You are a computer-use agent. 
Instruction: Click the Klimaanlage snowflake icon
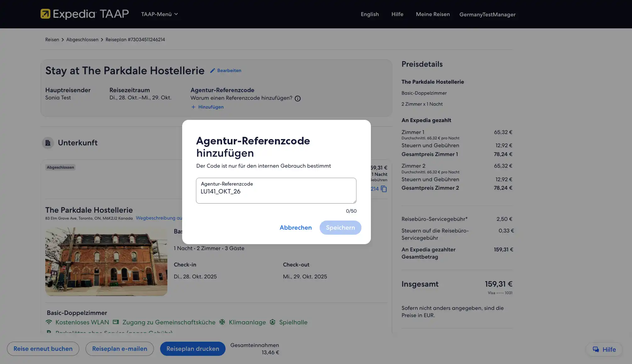[x=222, y=322]
